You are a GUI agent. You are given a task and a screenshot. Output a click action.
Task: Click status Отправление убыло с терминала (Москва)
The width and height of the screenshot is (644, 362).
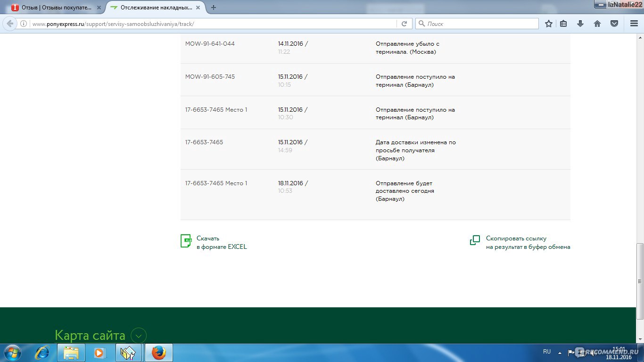pyautogui.click(x=407, y=48)
